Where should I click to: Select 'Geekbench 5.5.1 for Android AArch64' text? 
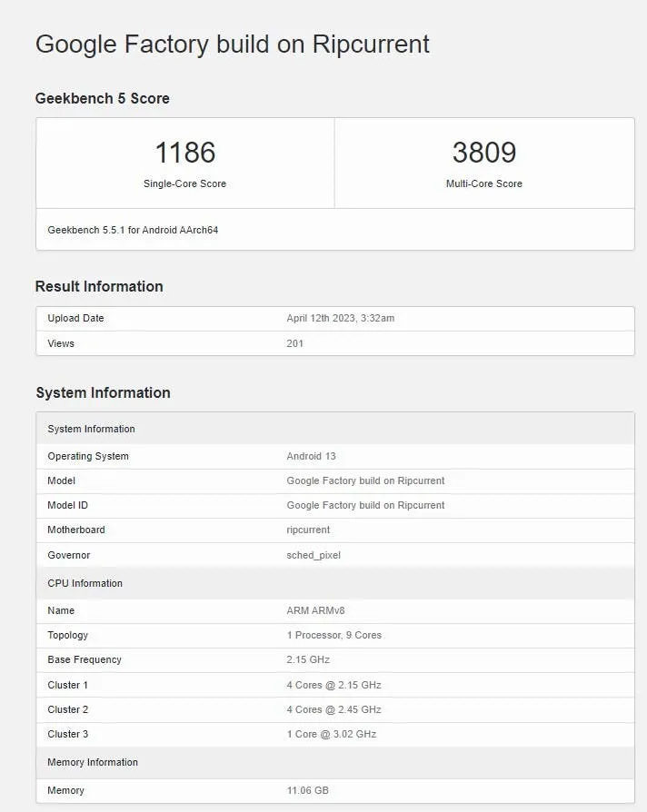[133, 230]
